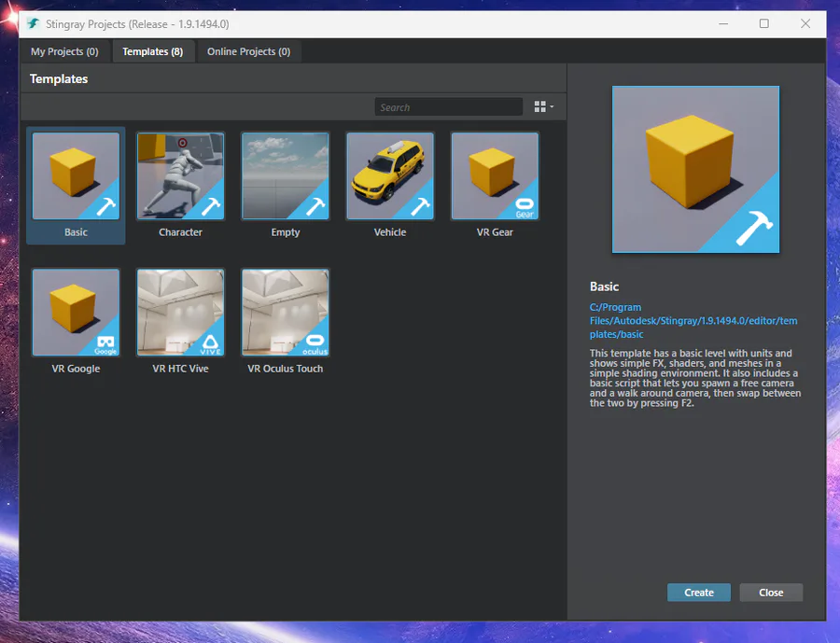Click the "Empty" template label
840x643 pixels.
[285, 232]
